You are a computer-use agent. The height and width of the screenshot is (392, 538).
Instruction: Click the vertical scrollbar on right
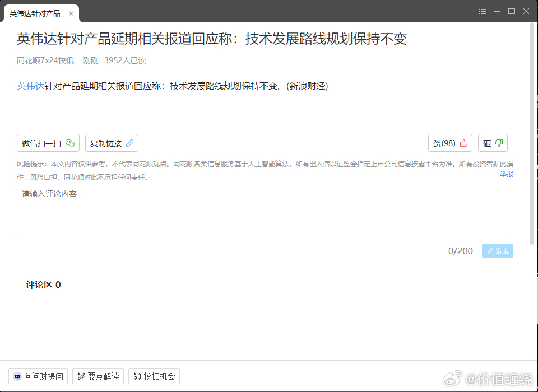coord(532,134)
